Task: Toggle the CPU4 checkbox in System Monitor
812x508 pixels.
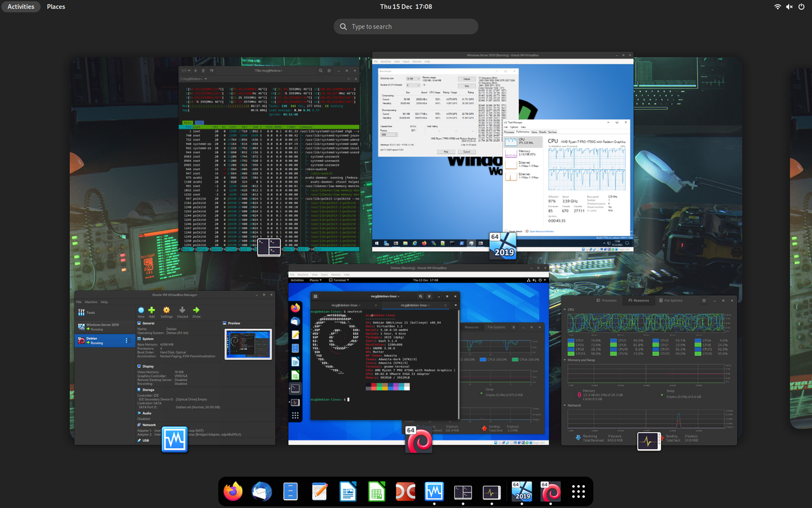Action: (698, 340)
